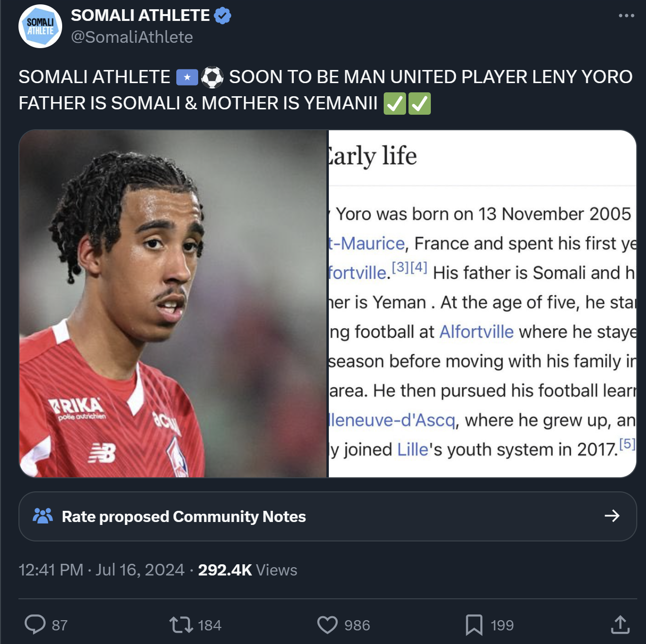This screenshot has height=644, width=646.
Task: Open the @SomaliAthlete handle link
Action: tap(132, 37)
